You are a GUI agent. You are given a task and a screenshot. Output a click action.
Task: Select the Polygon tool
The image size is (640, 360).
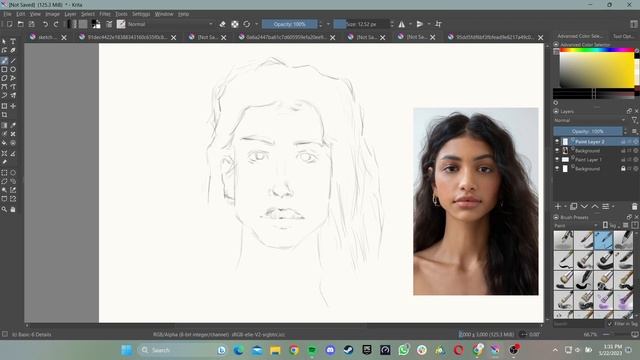click(x=4, y=78)
